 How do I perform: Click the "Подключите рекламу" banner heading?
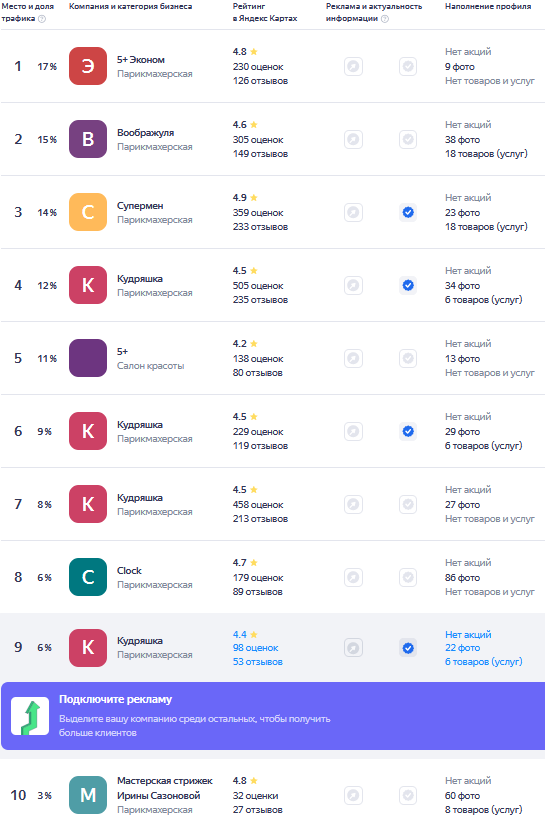[x=115, y=699]
